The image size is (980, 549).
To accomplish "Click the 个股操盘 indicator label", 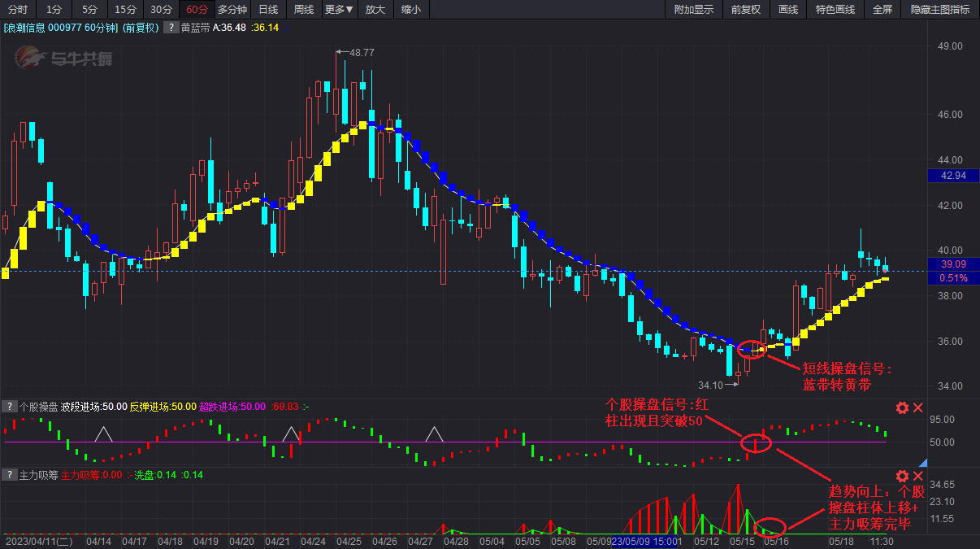I will click(38, 406).
